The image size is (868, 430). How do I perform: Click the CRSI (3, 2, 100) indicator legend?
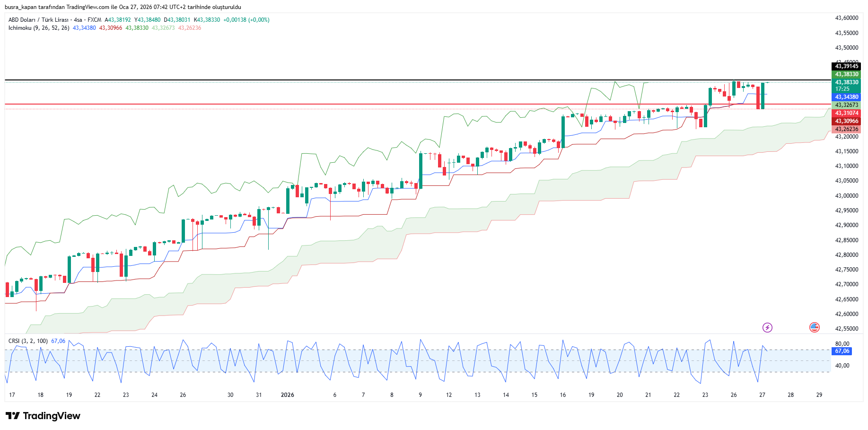(x=28, y=341)
